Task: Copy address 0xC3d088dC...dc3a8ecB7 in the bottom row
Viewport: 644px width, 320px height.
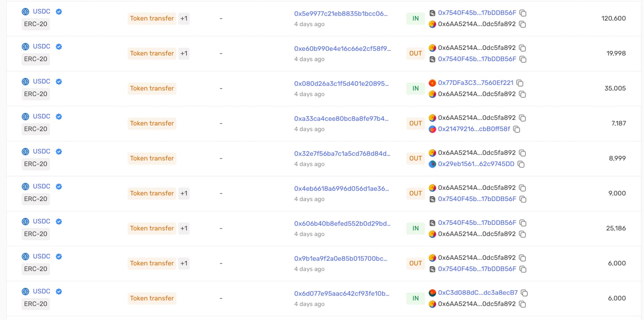Action: [524, 293]
